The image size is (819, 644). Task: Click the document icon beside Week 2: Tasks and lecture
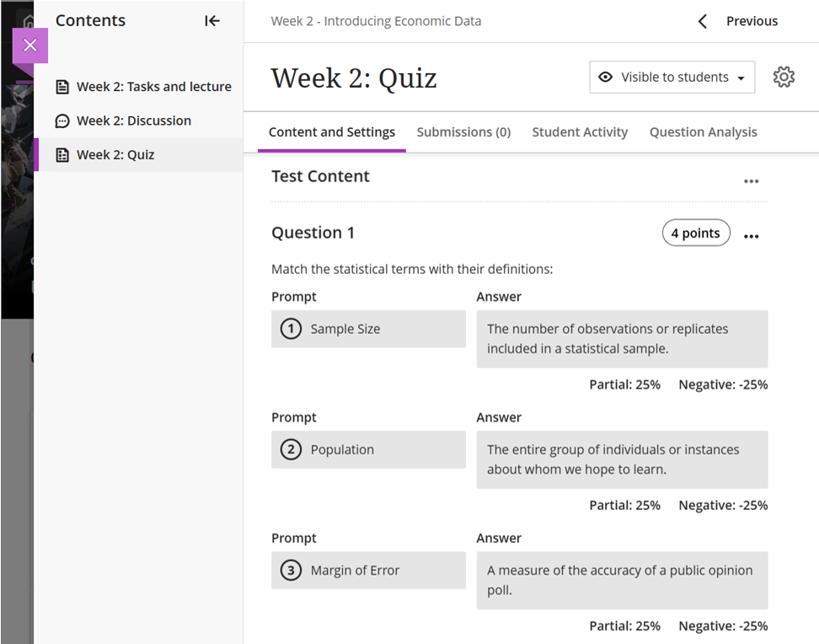62,87
